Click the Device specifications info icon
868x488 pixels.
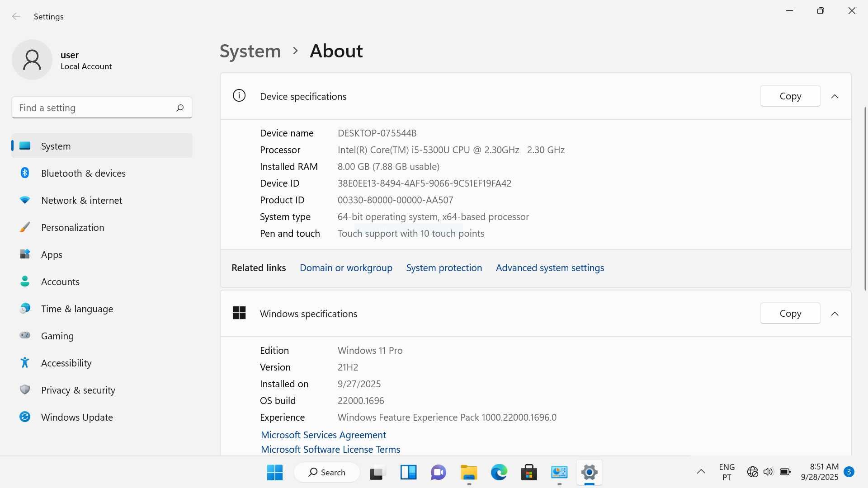point(239,96)
